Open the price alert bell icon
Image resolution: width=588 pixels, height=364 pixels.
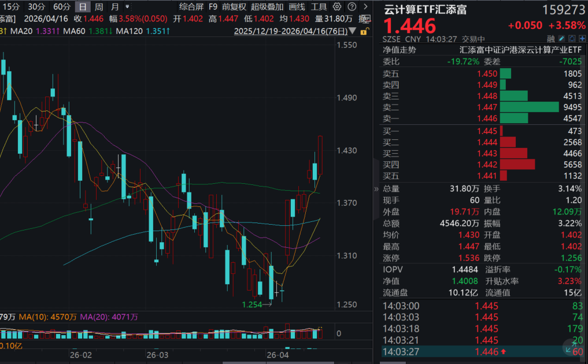coord(572,38)
